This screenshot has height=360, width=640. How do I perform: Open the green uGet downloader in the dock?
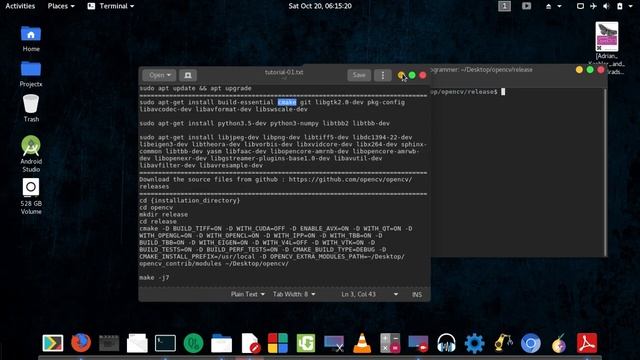306,343
